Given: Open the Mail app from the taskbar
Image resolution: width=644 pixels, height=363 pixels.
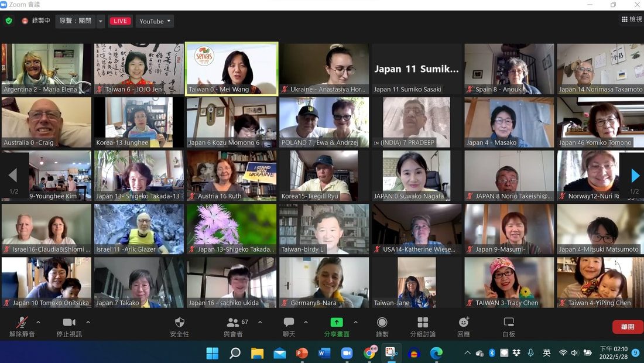Looking at the screenshot, I should pos(280,352).
